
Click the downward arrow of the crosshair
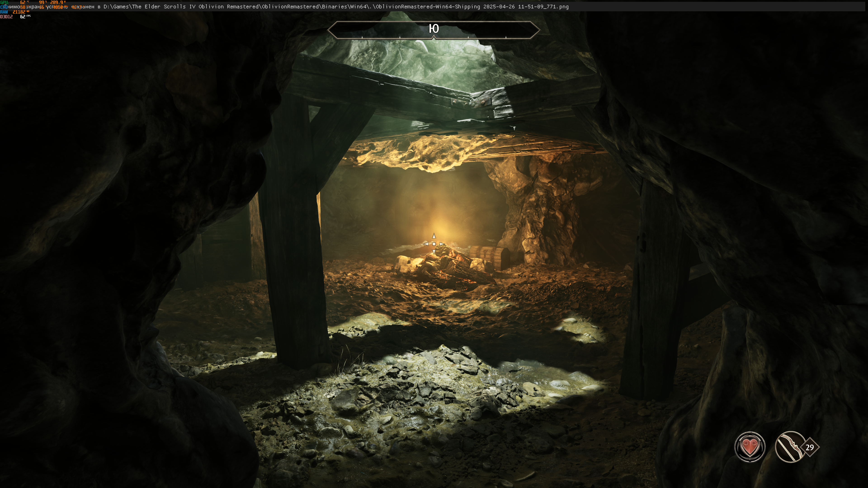pyautogui.click(x=434, y=252)
